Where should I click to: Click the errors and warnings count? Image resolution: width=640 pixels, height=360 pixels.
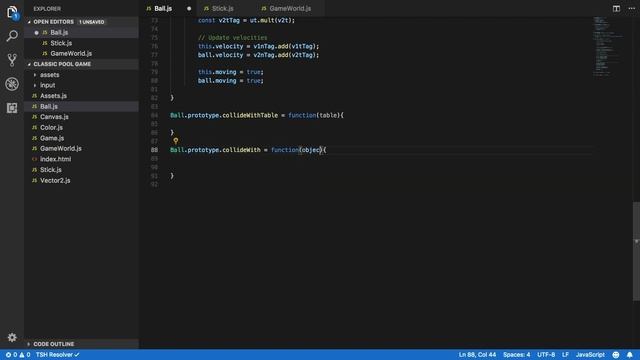point(18,355)
